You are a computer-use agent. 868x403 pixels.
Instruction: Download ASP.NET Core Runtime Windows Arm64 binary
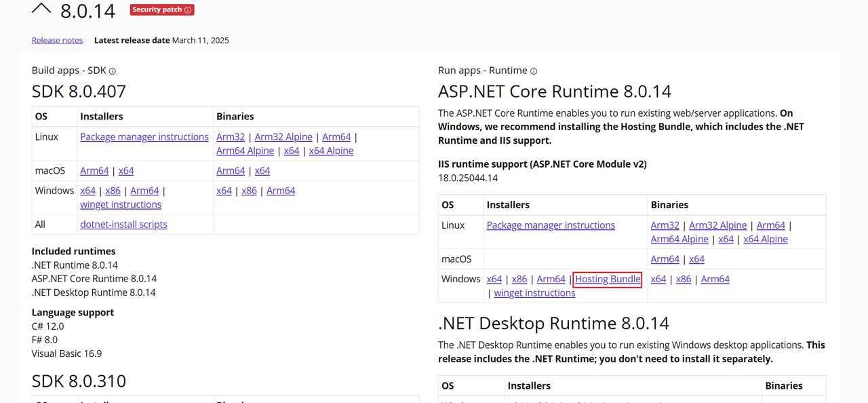[x=715, y=279]
